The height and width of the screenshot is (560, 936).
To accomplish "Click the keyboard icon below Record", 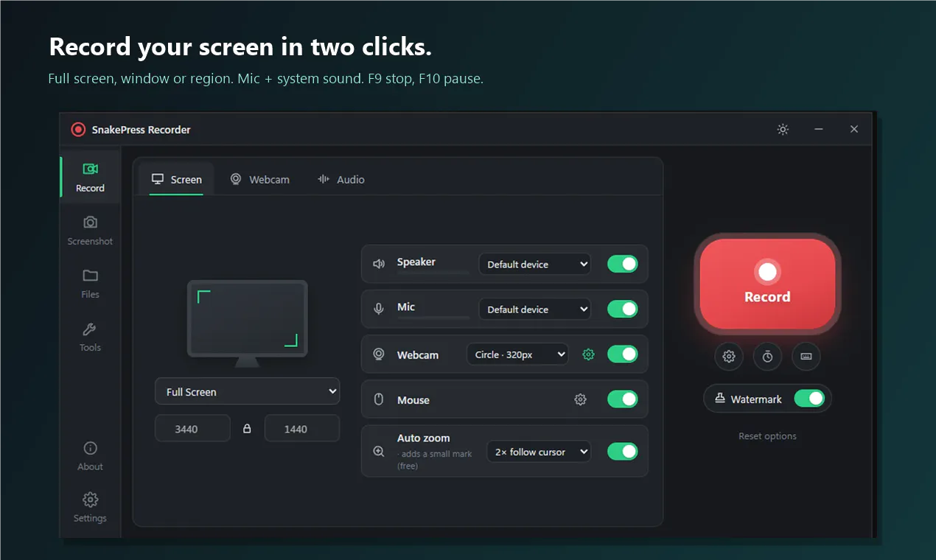I will coord(806,357).
